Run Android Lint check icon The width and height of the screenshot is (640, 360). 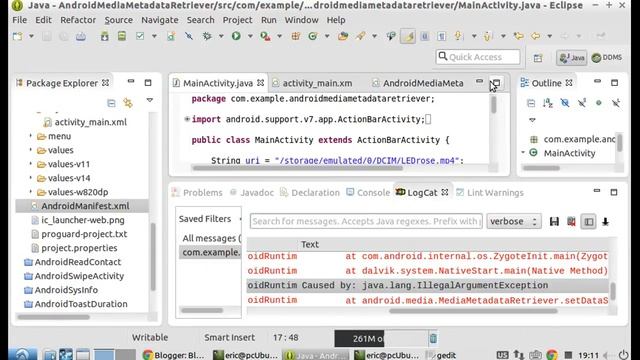coord(140,36)
